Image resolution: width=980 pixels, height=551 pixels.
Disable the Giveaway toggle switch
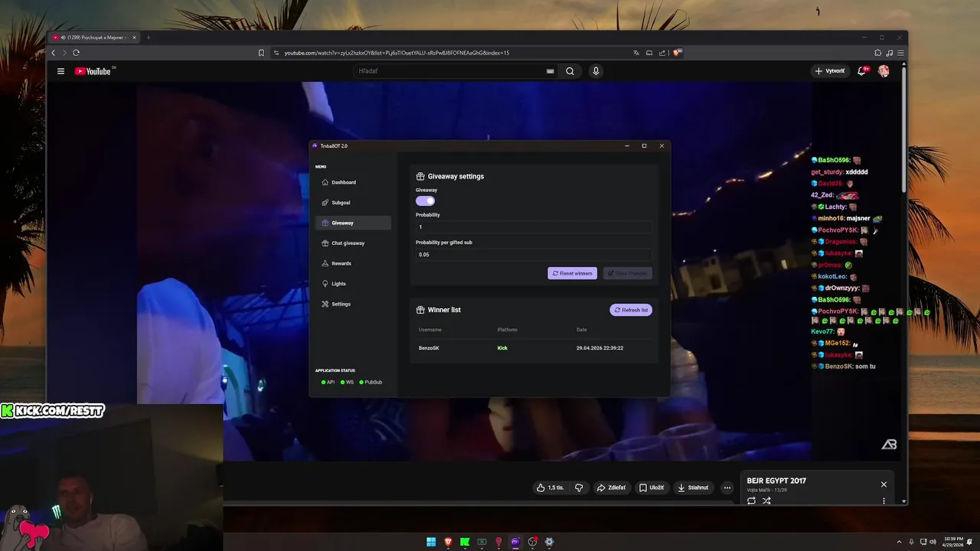(x=425, y=201)
